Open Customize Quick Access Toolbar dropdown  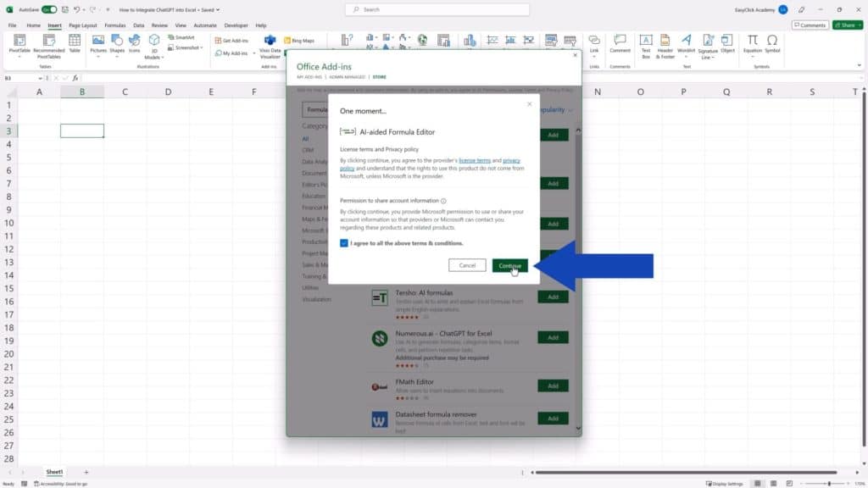click(108, 9)
